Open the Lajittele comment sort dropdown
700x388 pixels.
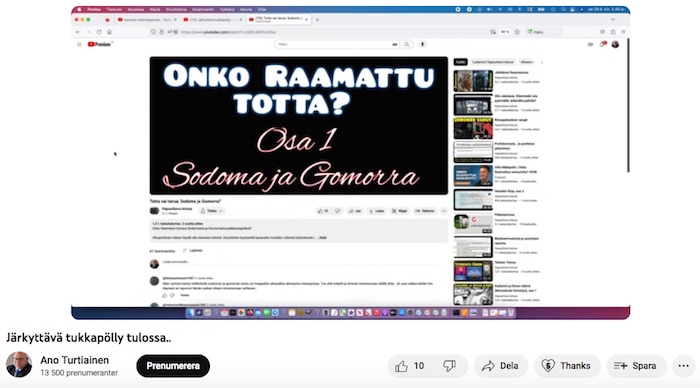pos(193,250)
